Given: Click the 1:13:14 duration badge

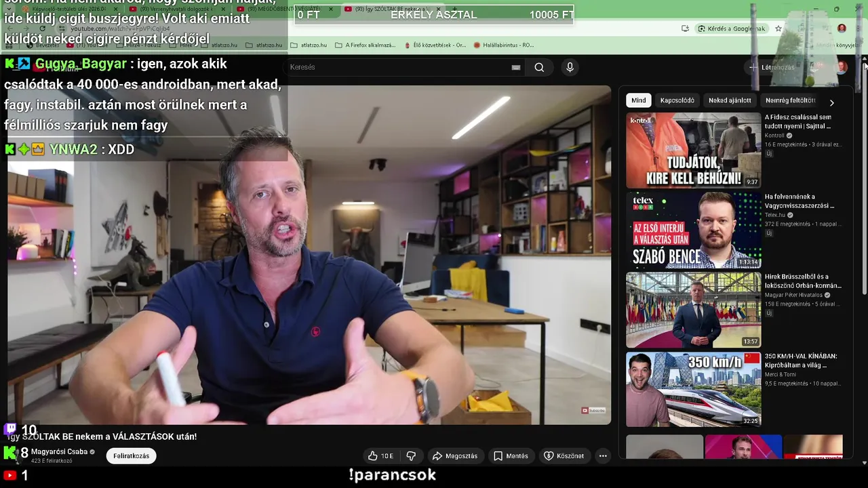Looking at the screenshot, I should point(748,262).
